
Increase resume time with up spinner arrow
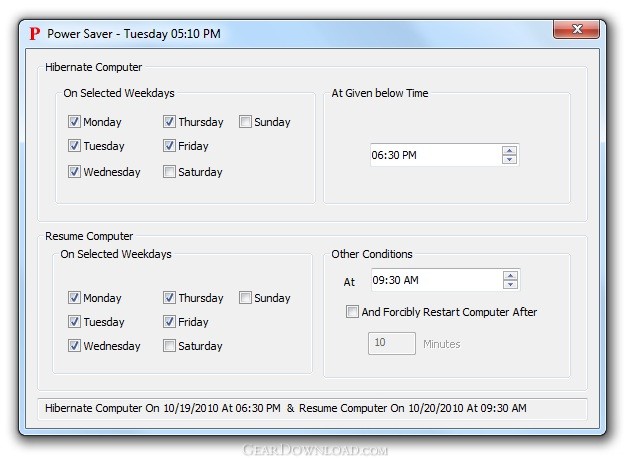tap(510, 277)
